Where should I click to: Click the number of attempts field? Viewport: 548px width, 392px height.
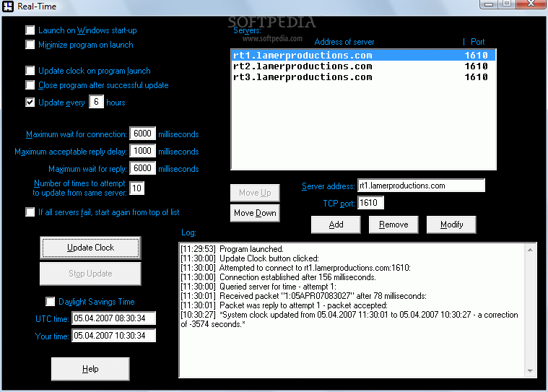click(x=136, y=188)
